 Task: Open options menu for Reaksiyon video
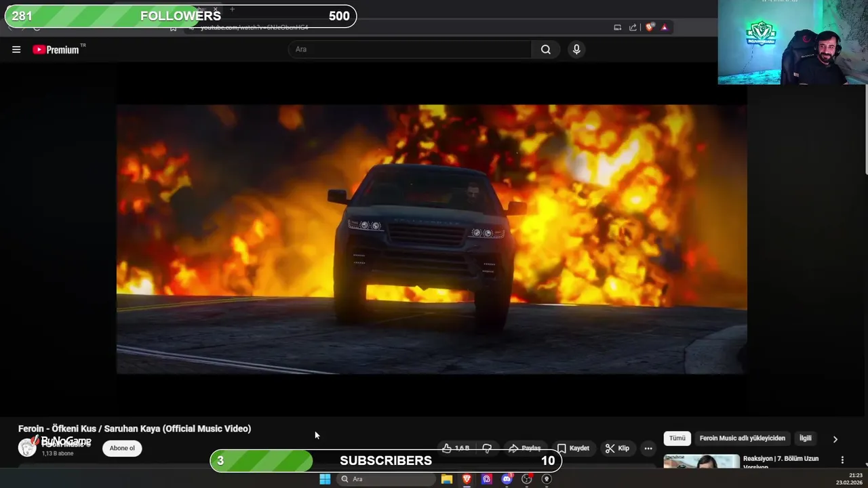842,460
